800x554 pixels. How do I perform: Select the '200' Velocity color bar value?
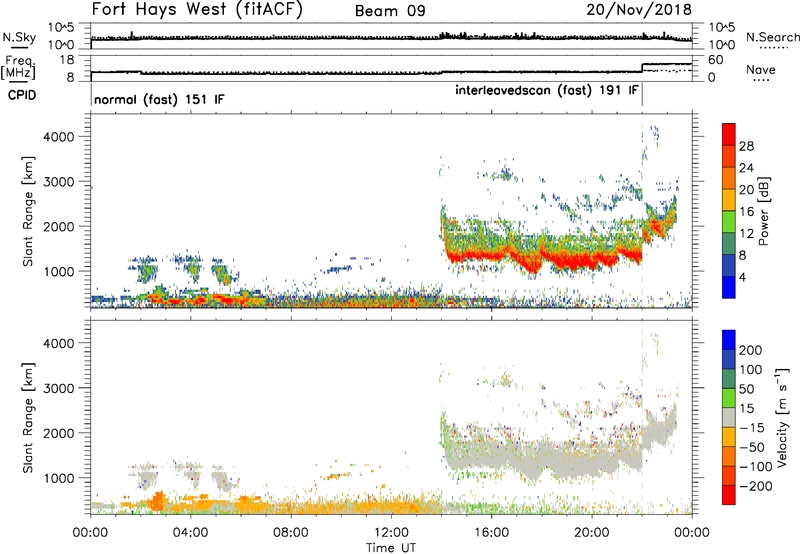(x=751, y=350)
